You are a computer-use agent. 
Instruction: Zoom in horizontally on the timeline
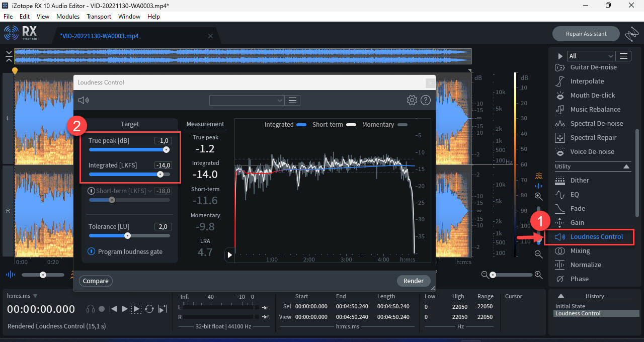pyautogui.click(x=538, y=275)
